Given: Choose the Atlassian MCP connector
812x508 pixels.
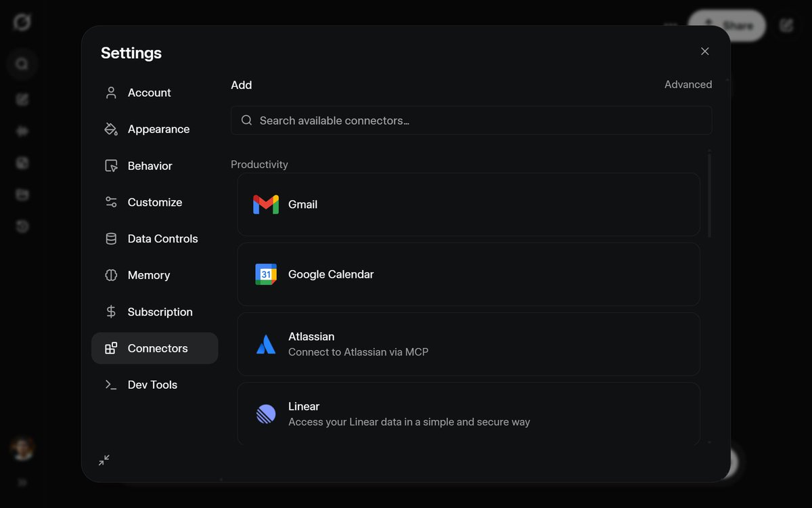Looking at the screenshot, I should pos(468,344).
